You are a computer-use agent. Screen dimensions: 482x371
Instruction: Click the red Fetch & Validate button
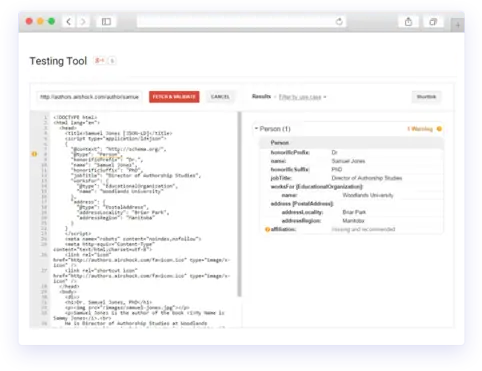coord(174,97)
